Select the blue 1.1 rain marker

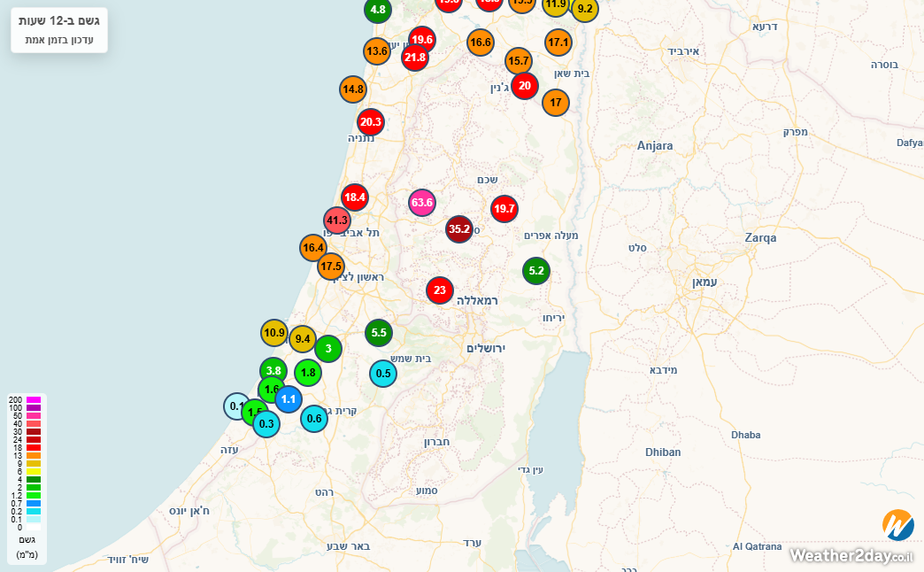click(x=289, y=399)
